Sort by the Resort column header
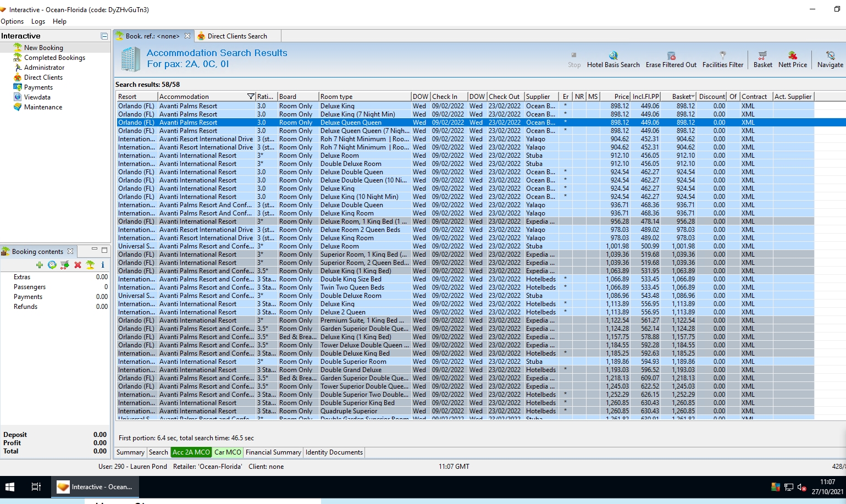Screen dimensions: 846x504 click(x=137, y=97)
